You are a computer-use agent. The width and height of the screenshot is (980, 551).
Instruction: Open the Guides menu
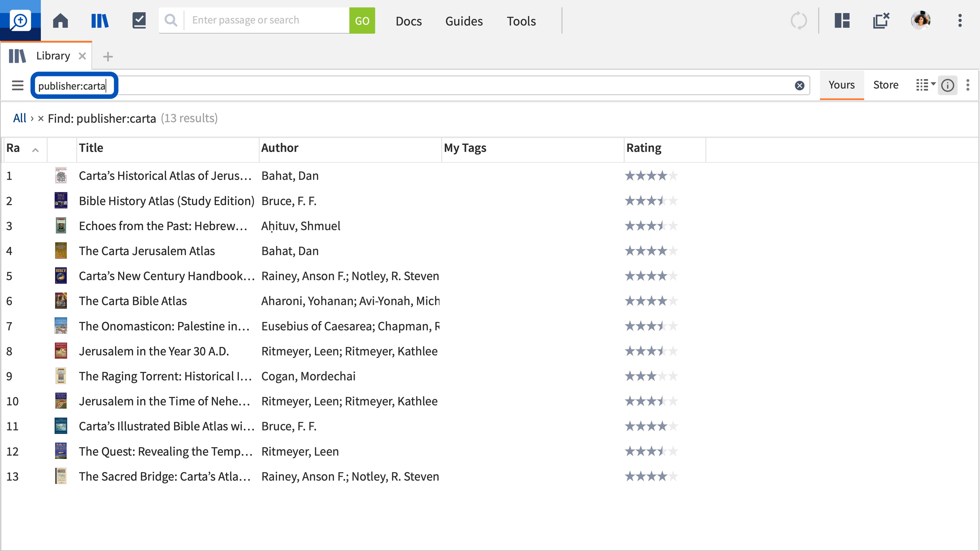click(x=464, y=21)
